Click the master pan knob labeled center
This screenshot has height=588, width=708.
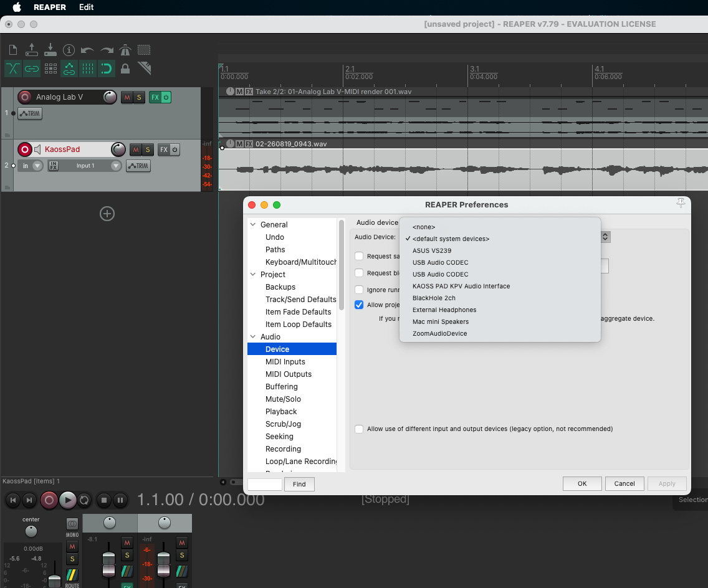click(x=31, y=531)
